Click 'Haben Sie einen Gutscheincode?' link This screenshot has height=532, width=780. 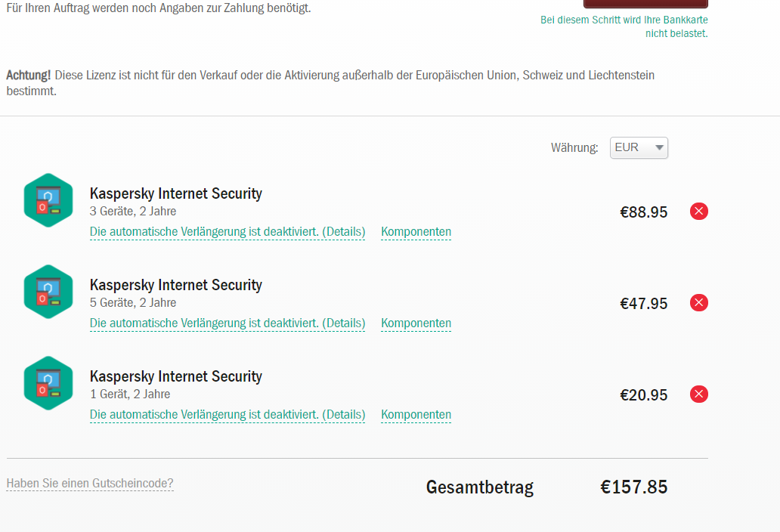point(89,484)
